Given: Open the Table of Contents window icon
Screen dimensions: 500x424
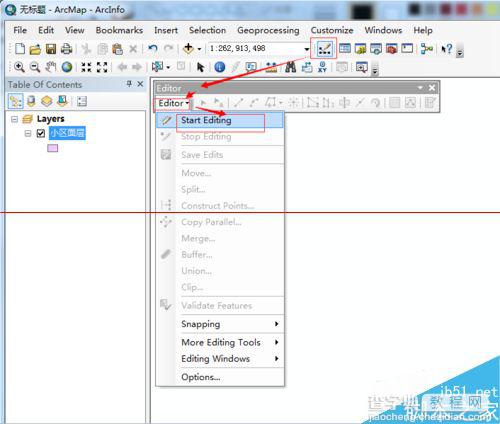Looking at the screenshot, I should [345, 49].
